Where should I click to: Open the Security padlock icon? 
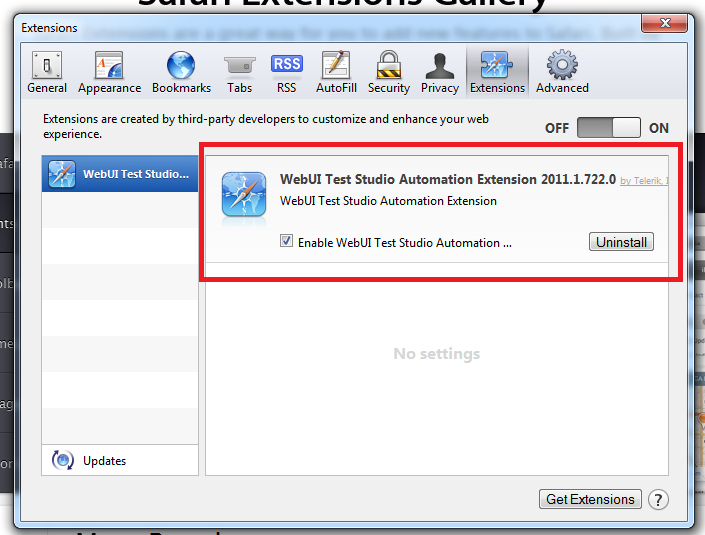(388, 66)
